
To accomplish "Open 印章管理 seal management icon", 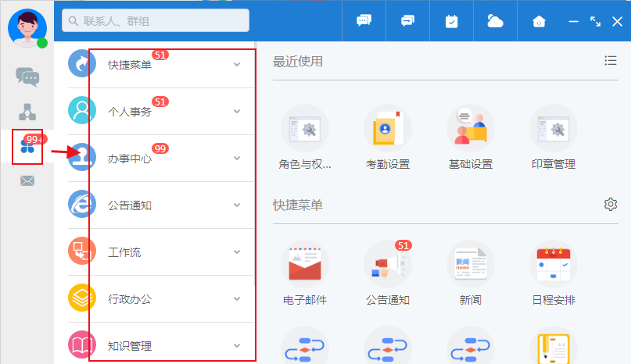I will click(x=554, y=128).
